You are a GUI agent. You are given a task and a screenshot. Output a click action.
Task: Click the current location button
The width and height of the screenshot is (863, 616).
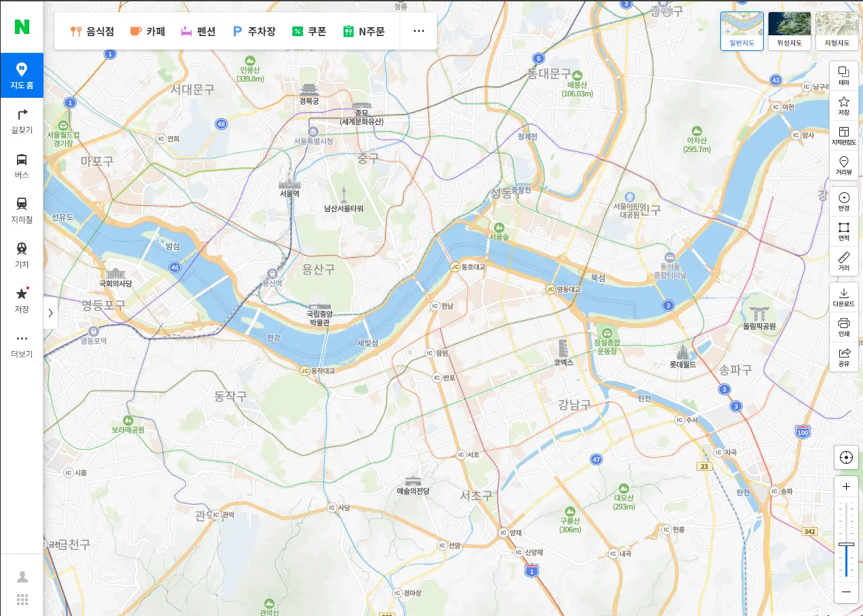pyautogui.click(x=846, y=458)
